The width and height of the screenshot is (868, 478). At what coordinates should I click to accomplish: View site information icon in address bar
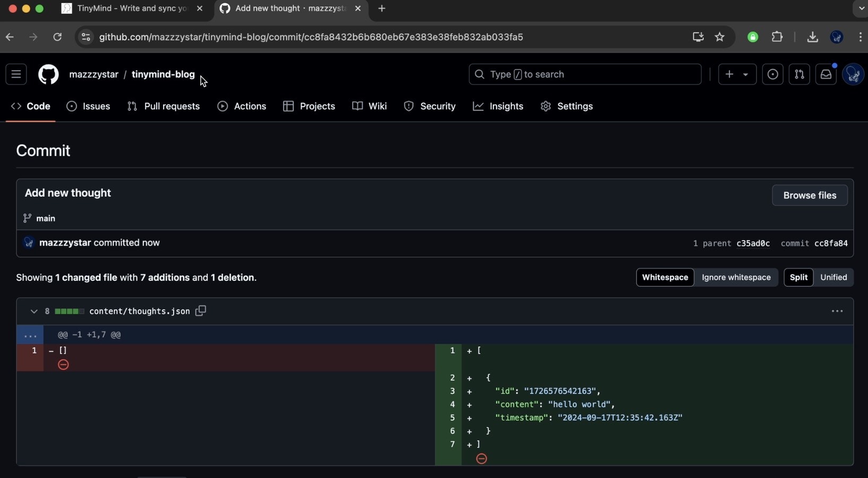click(x=86, y=37)
